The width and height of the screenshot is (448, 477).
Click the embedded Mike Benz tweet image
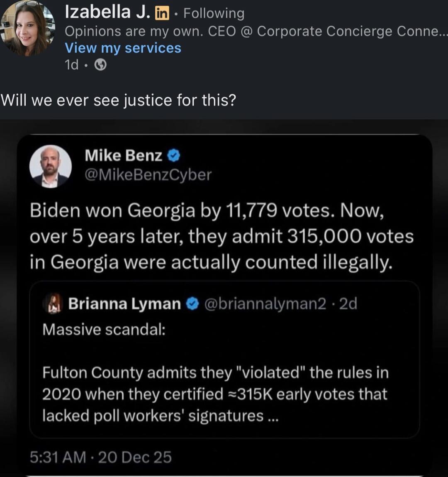pos(224,237)
